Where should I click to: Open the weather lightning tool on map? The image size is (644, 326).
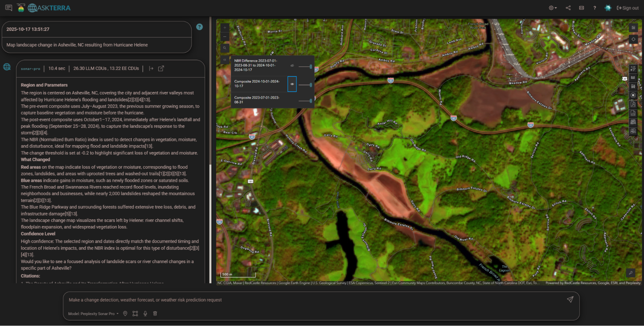pyautogui.click(x=633, y=69)
